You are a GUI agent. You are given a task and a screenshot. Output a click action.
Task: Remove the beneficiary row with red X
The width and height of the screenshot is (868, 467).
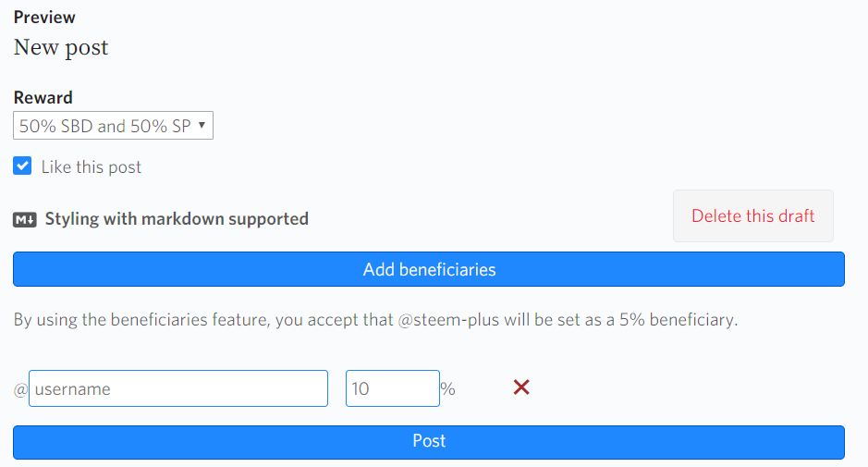[x=521, y=387]
